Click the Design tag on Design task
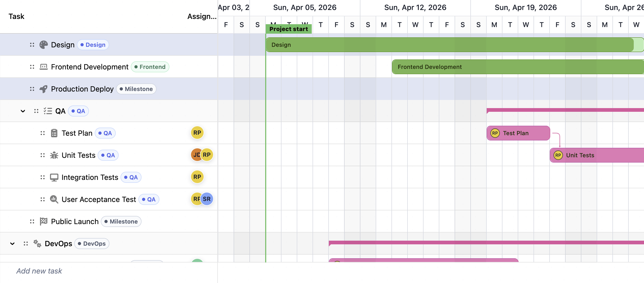644x283 pixels. tap(93, 45)
